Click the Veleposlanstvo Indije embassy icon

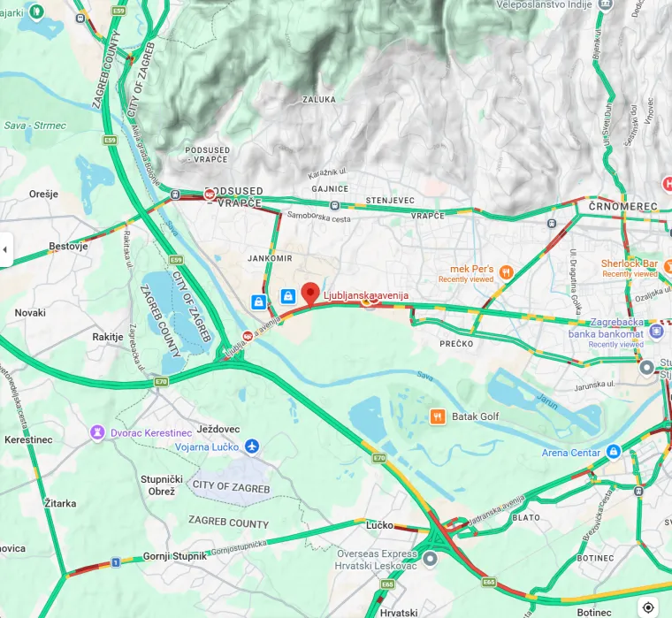(x=605, y=4)
